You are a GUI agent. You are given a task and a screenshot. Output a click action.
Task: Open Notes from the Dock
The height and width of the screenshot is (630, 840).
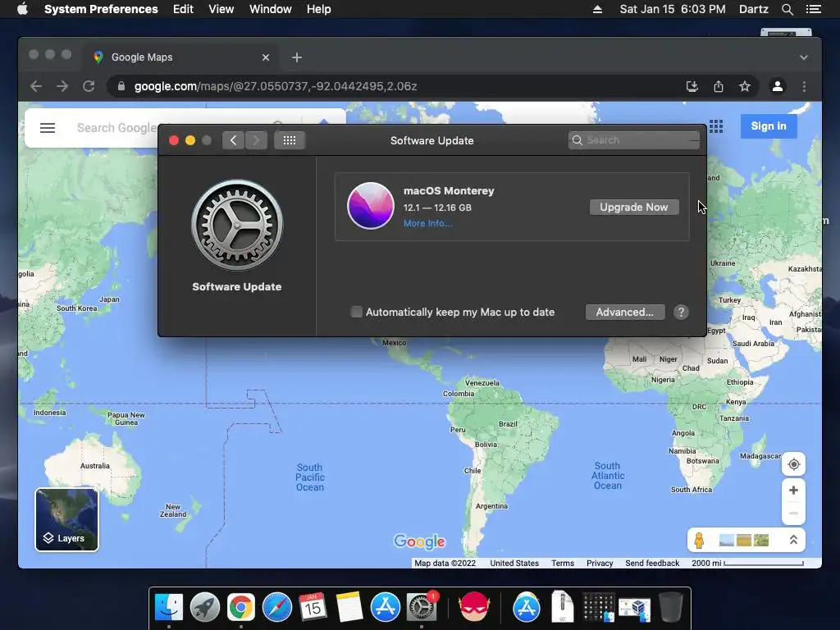(x=349, y=608)
